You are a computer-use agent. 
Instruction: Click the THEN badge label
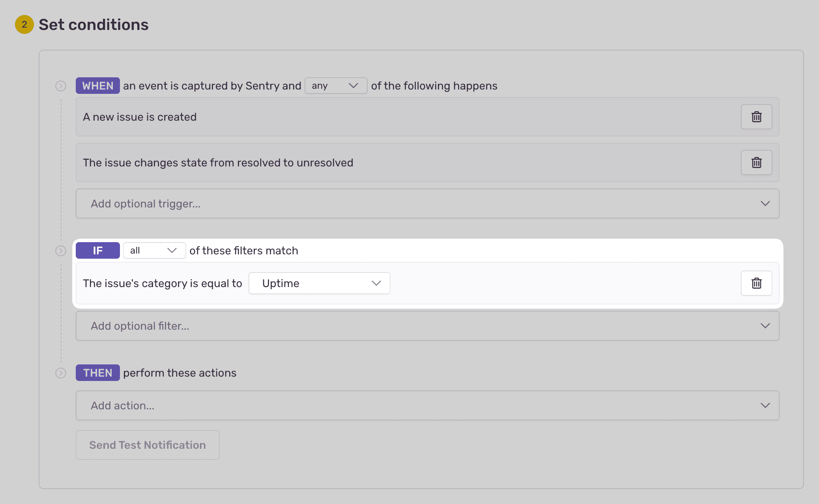[x=97, y=373]
